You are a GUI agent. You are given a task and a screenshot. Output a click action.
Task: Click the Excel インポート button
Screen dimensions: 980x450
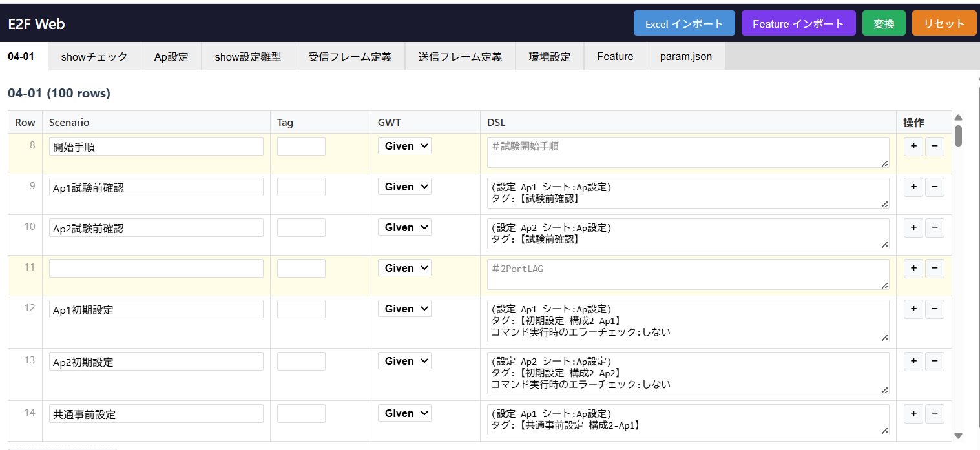coord(684,22)
